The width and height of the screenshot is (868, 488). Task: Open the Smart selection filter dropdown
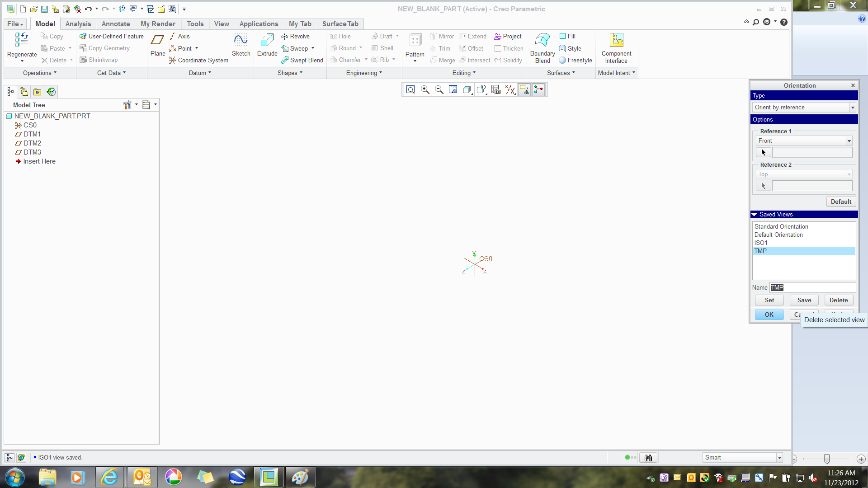743,458
